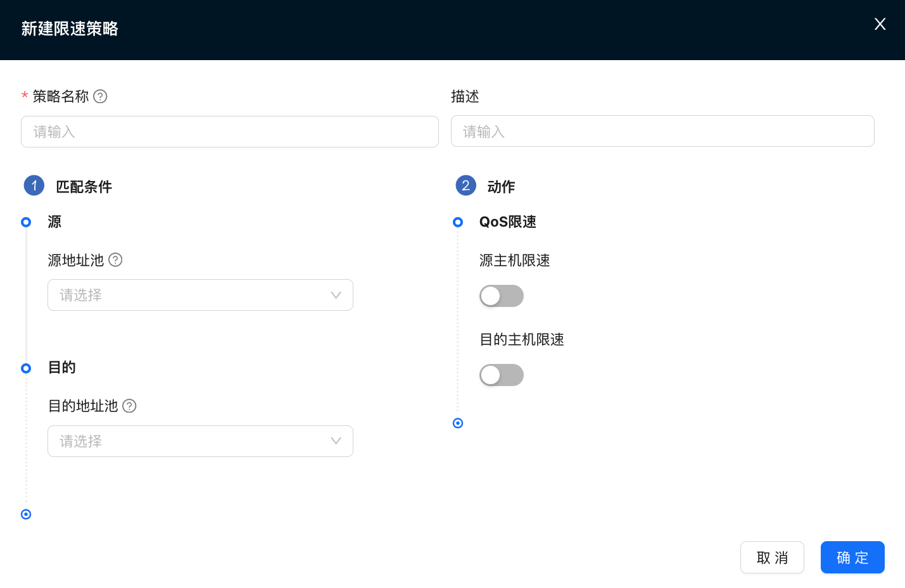Focus the 描述 input field
The width and height of the screenshot is (905, 588).
(662, 131)
